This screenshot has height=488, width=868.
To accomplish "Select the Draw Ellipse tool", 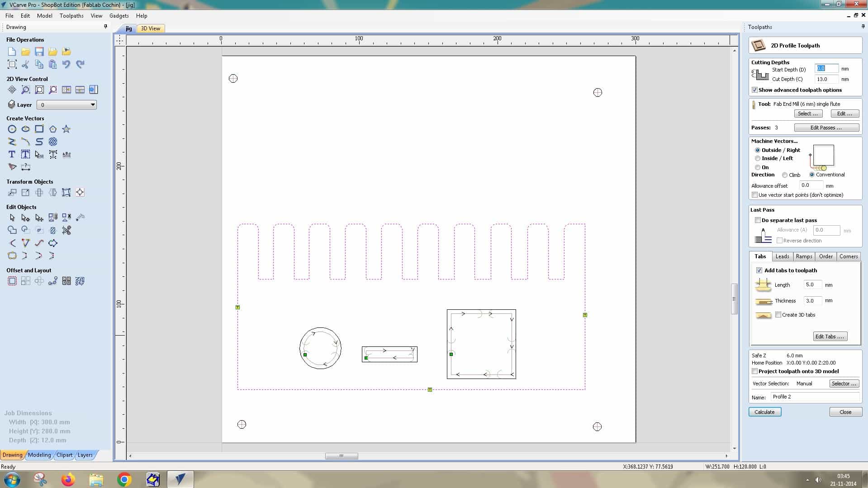I will (x=25, y=129).
